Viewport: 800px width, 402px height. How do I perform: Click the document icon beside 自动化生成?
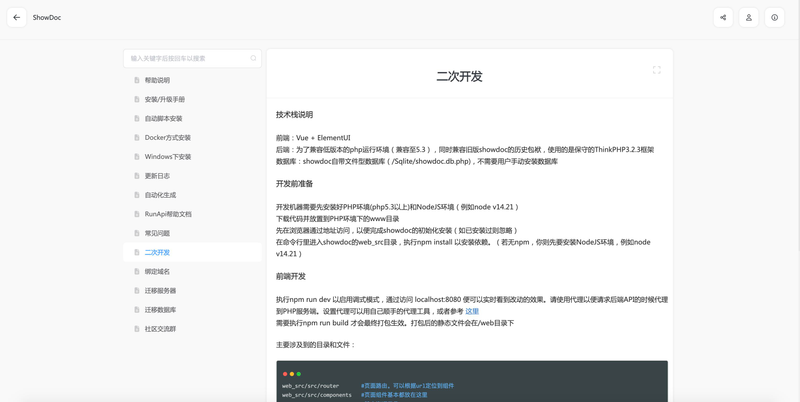coord(137,195)
